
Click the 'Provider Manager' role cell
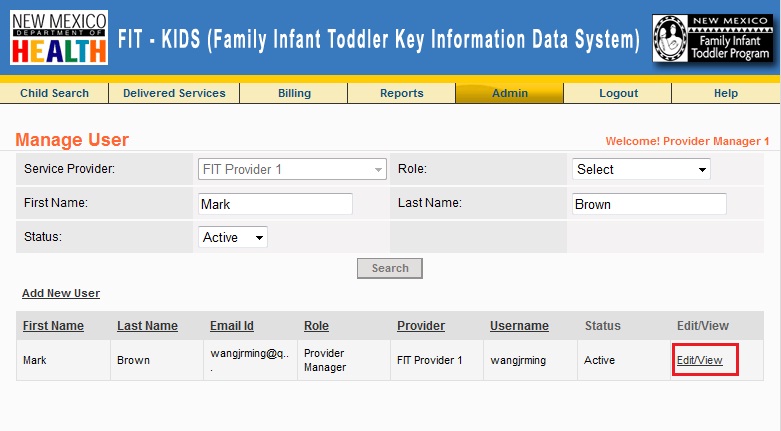click(x=344, y=360)
